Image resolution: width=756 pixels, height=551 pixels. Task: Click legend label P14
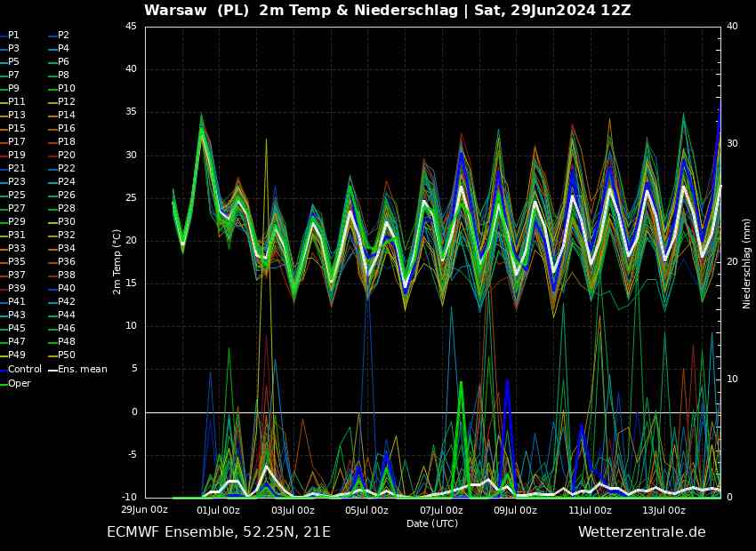point(66,116)
